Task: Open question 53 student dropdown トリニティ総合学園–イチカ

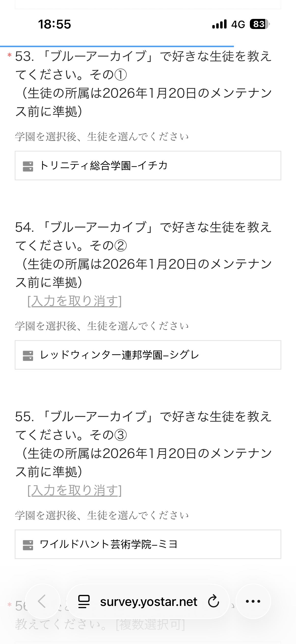Action: (148, 166)
